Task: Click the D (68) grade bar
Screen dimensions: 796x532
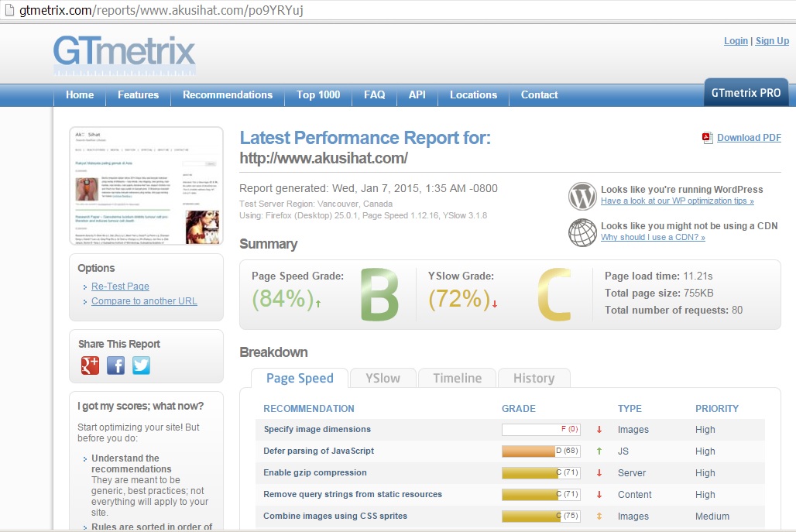Action: (540, 451)
